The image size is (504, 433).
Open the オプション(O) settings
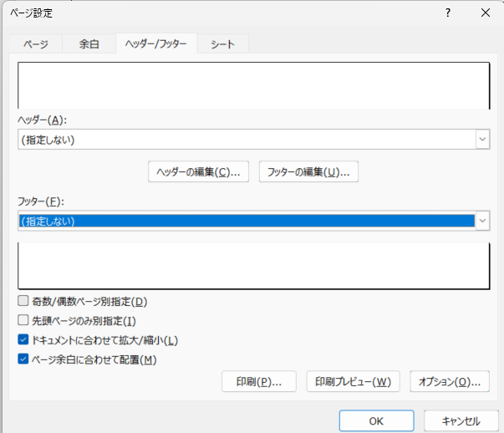click(449, 382)
